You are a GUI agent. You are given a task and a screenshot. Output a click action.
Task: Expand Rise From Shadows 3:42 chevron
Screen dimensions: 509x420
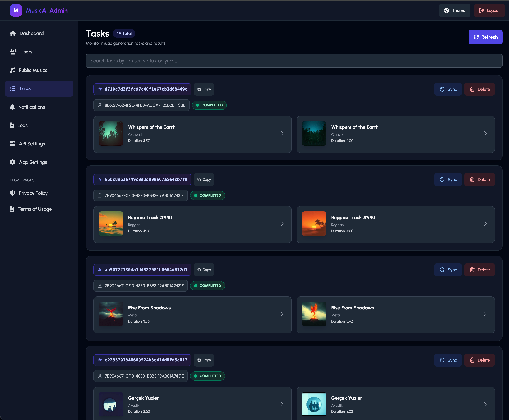click(x=485, y=314)
